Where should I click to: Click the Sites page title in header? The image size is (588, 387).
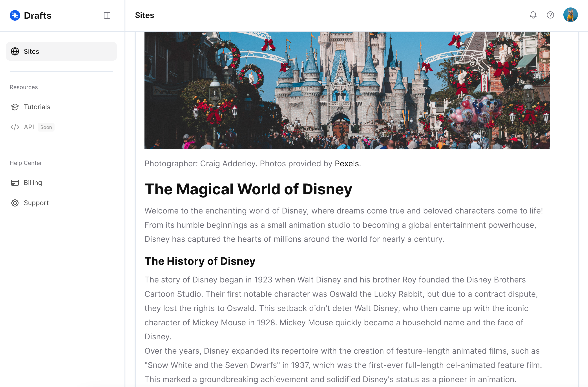(144, 15)
